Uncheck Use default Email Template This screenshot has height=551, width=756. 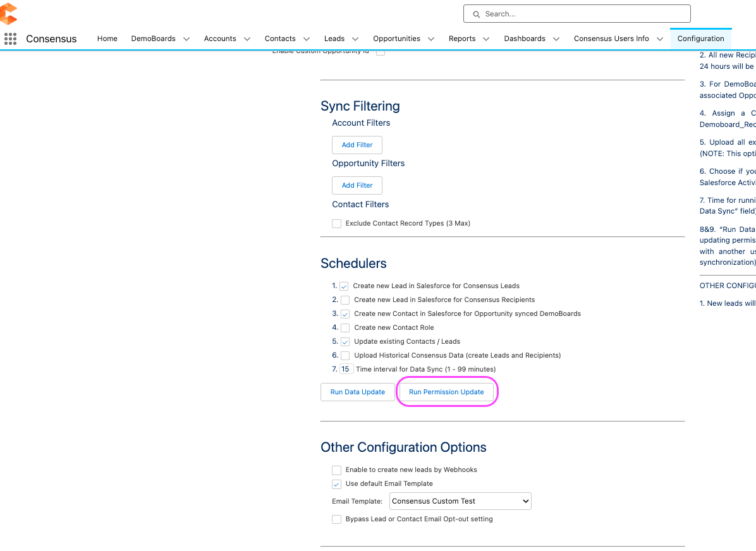coord(336,484)
